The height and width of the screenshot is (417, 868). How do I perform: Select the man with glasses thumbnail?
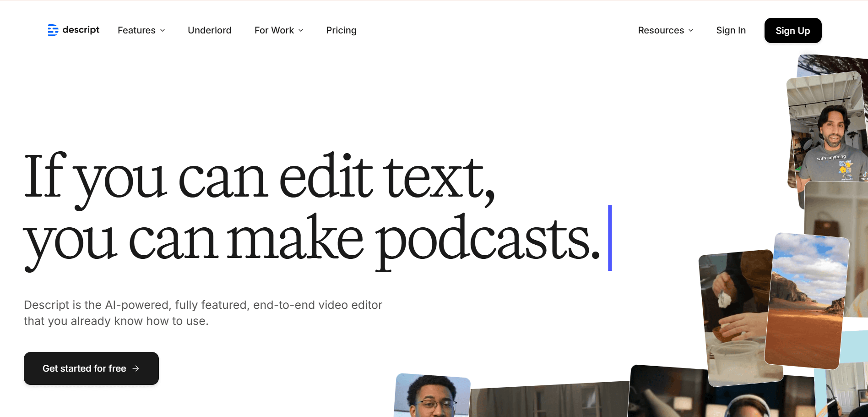coord(432,395)
